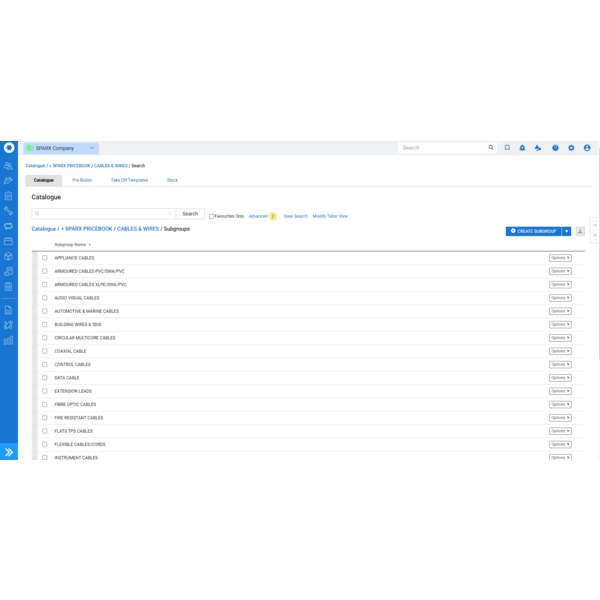The width and height of the screenshot is (600, 600).
Task: Open the reports bar chart sidebar icon
Action: click(9, 341)
